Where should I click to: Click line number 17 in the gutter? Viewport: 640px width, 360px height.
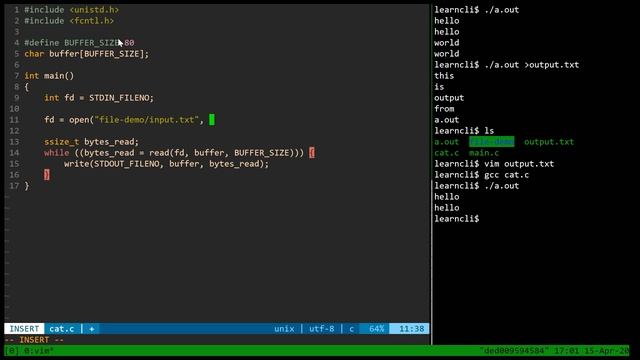point(14,186)
